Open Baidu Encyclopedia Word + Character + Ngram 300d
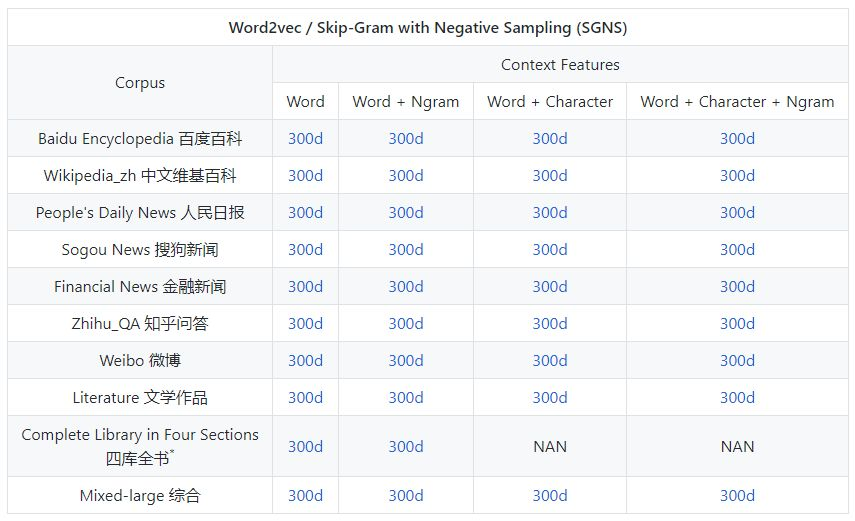The image size is (855, 521). click(737, 139)
